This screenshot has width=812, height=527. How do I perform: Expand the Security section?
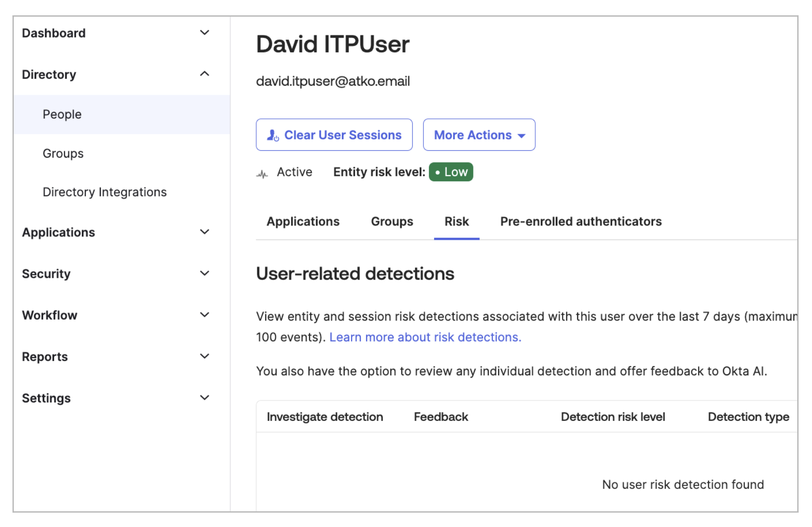coord(204,273)
